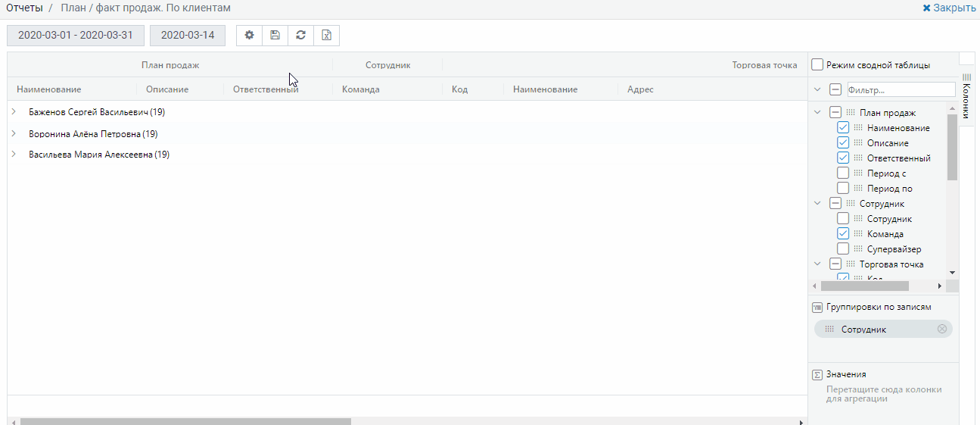980x425 pixels.
Task: Open the Колонки side tab
Action: (x=966, y=95)
